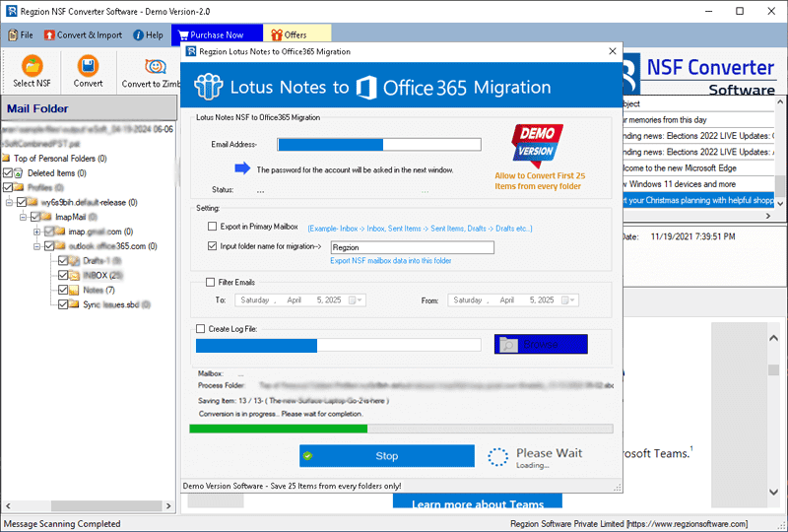The width and height of the screenshot is (788, 532).
Task: Click the Convert floppy disk icon
Action: [x=89, y=66]
